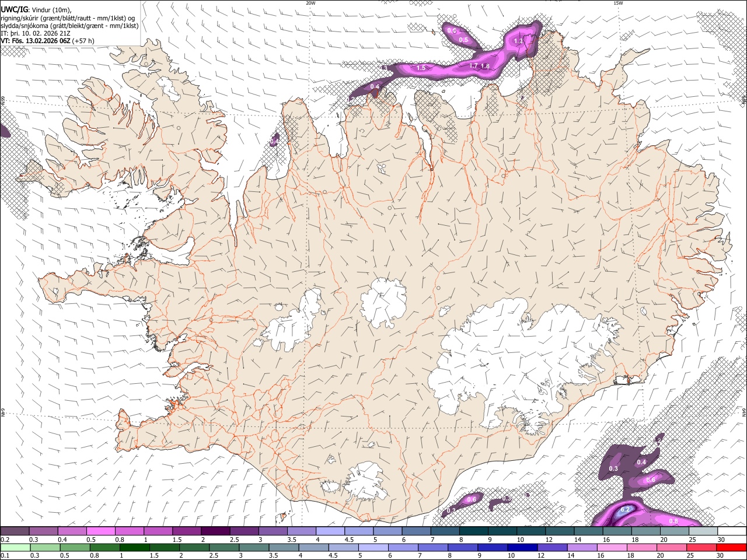
Task: Click valid time 'VT: Fös. 13.02.2026 06Z'
Action: click(36, 41)
